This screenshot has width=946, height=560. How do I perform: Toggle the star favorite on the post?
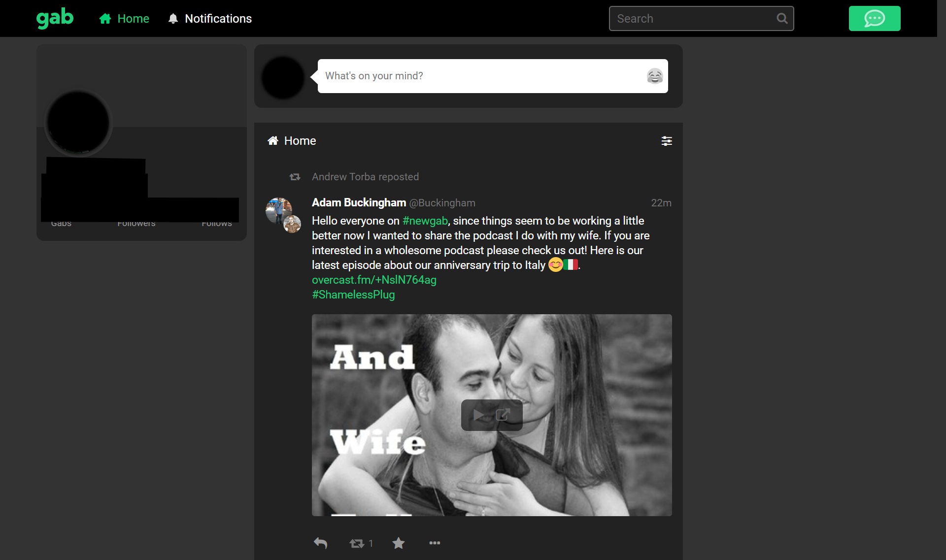pyautogui.click(x=398, y=543)
